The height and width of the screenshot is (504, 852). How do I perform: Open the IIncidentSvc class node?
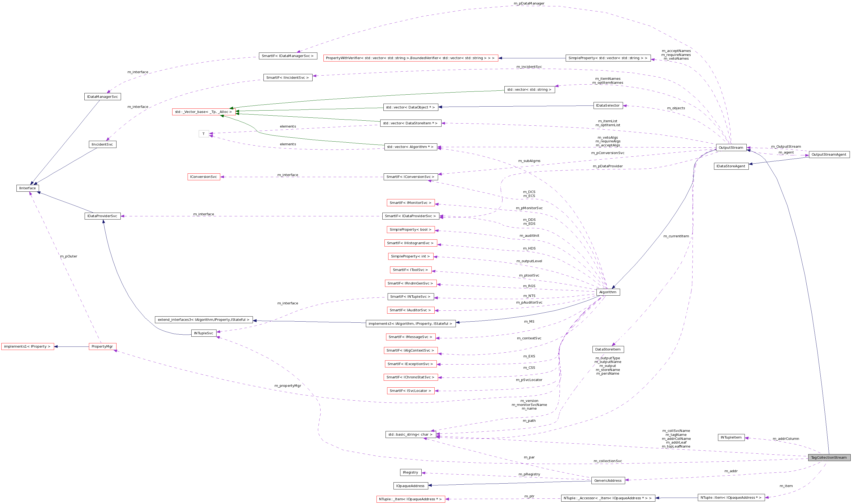tap(102, 144)
